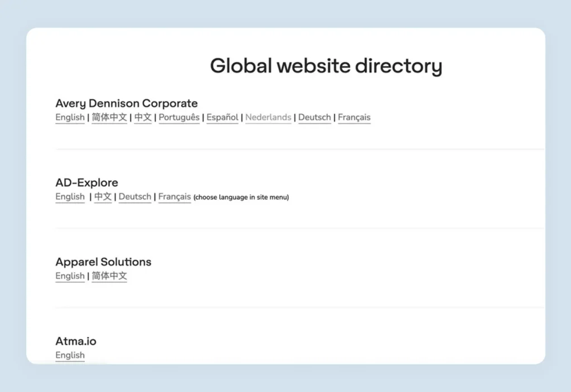Click the choose language in site menu note
The image size is (571, 392).
[241, 197]
